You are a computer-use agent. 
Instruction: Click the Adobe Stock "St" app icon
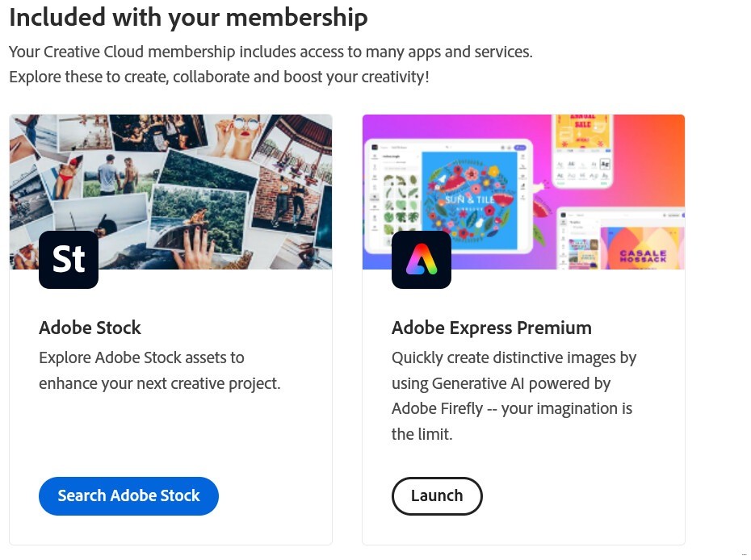[69, 259]
